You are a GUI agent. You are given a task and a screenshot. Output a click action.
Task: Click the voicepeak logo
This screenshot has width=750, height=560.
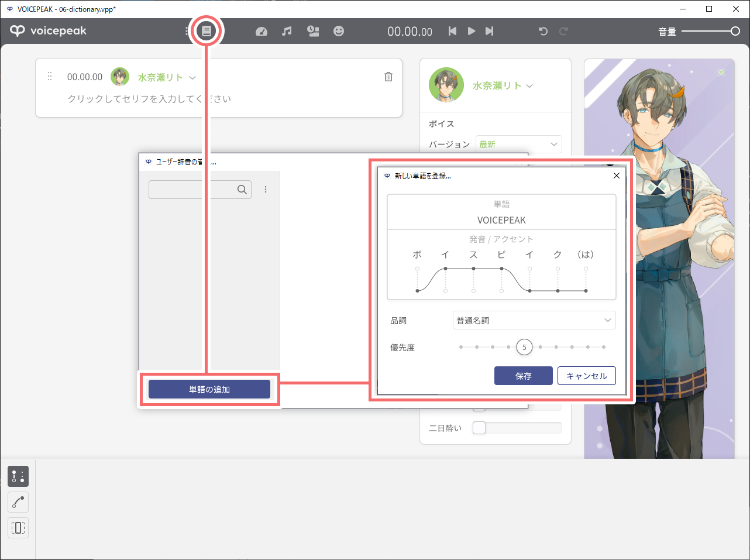coord(48,31)
